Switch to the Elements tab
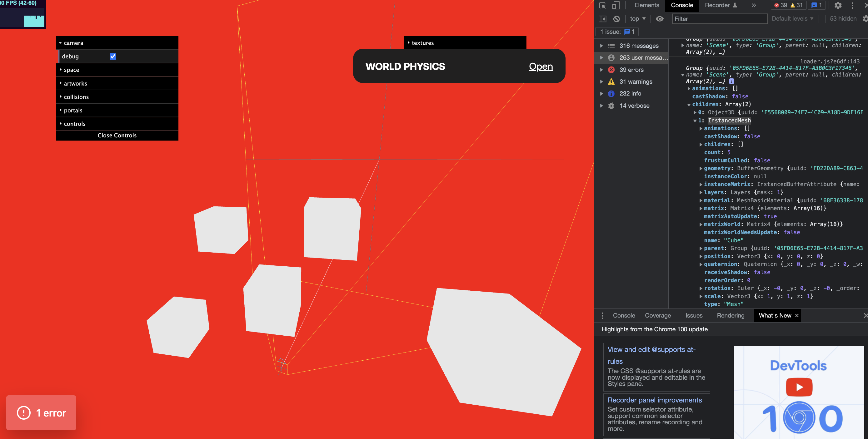 click(646, 5)
